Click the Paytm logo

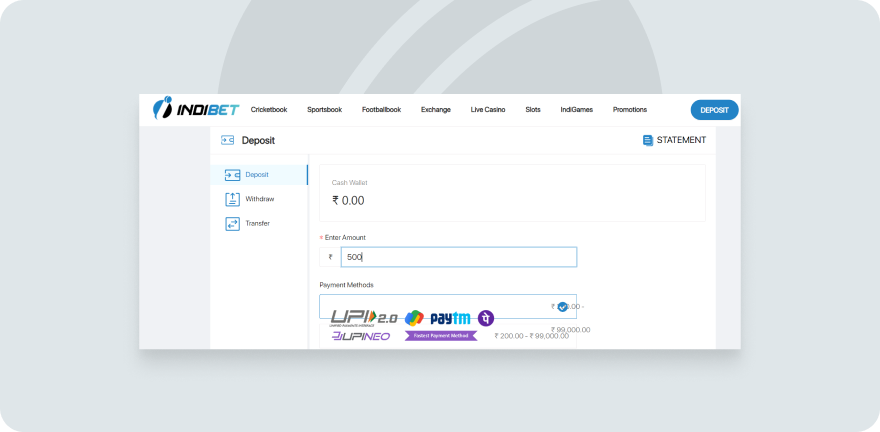[450, 318]
